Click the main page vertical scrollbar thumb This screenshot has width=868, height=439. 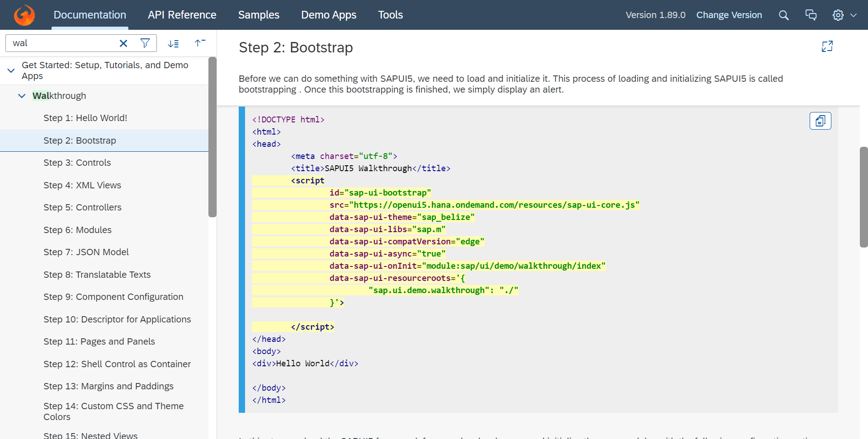(864, 197)
